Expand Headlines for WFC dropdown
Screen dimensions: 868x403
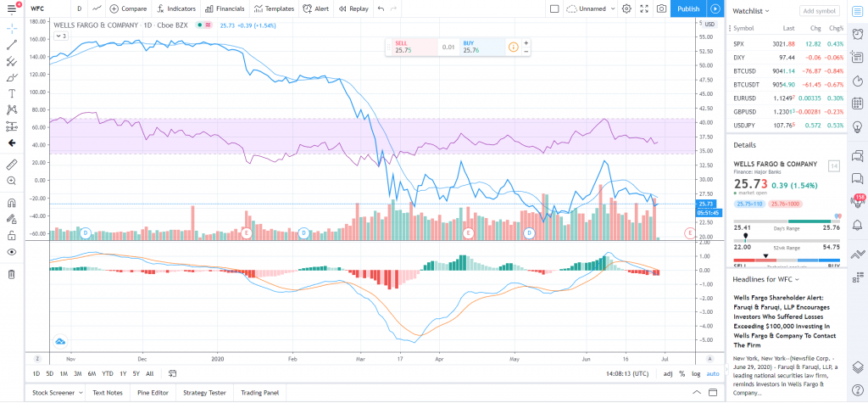[x=765, y=279]
